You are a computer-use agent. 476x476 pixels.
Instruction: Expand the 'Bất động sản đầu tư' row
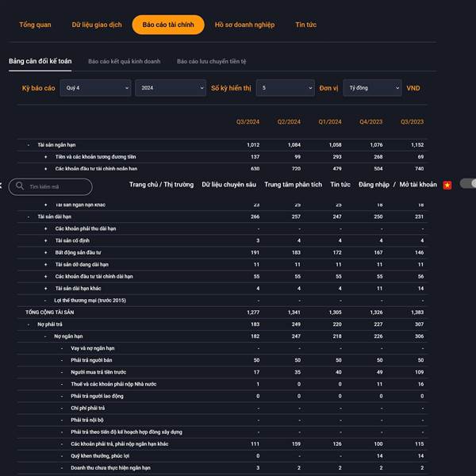coord(45,252)
